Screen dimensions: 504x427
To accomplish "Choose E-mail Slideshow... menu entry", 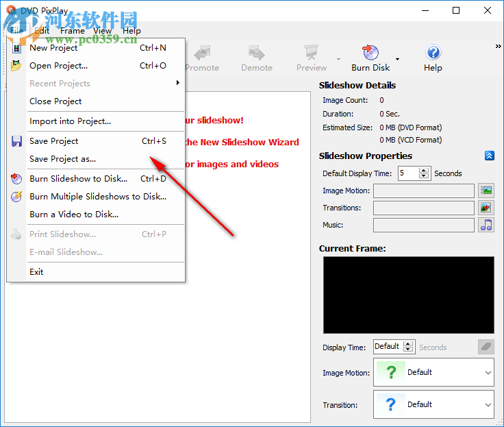I will (97, 252).
